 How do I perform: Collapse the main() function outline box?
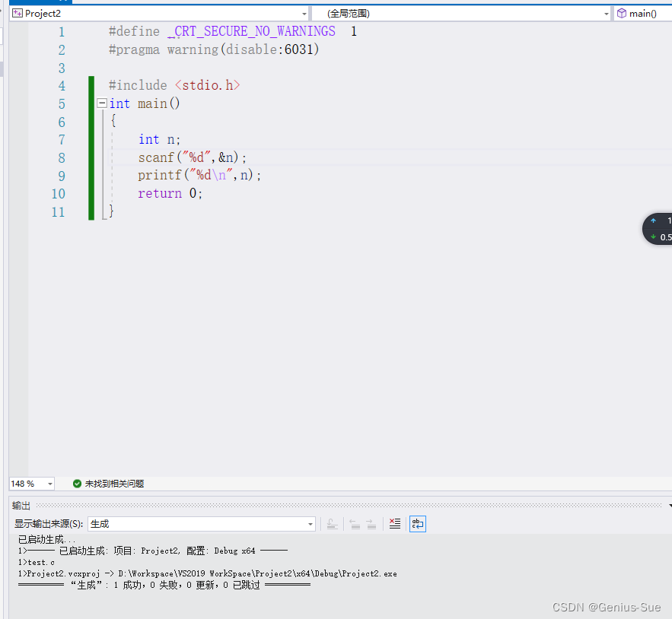[102, 103]
